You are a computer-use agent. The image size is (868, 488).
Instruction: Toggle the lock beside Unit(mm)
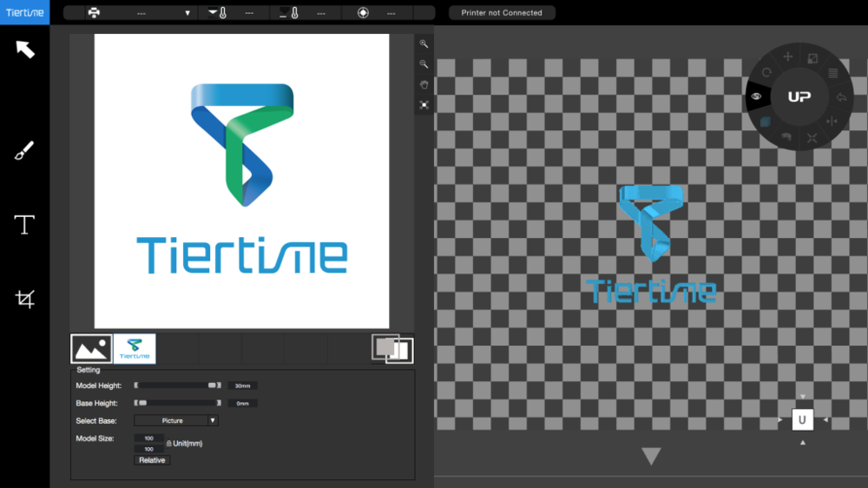pyautogui.click(x=168, y=444)
